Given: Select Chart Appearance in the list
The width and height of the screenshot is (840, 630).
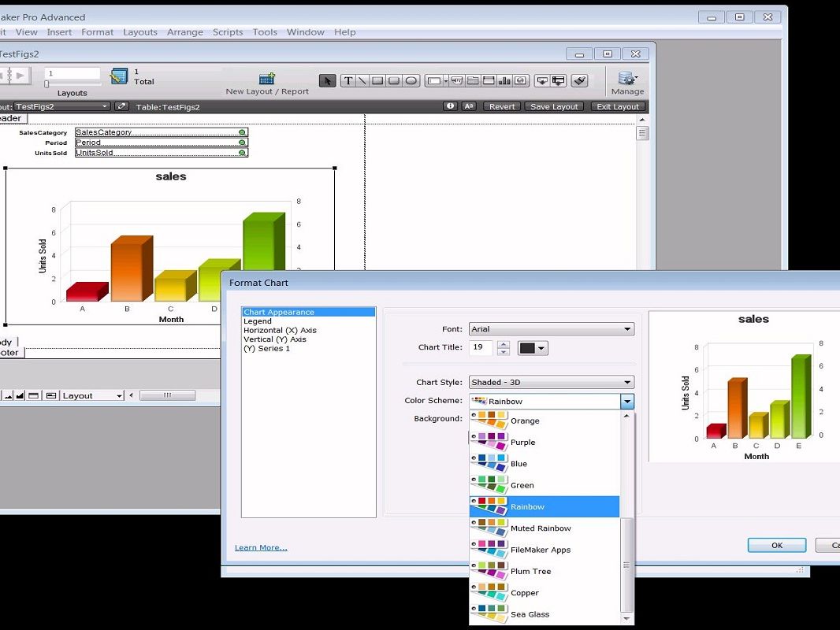Looking at the screenshot, I should coord(309,312).
